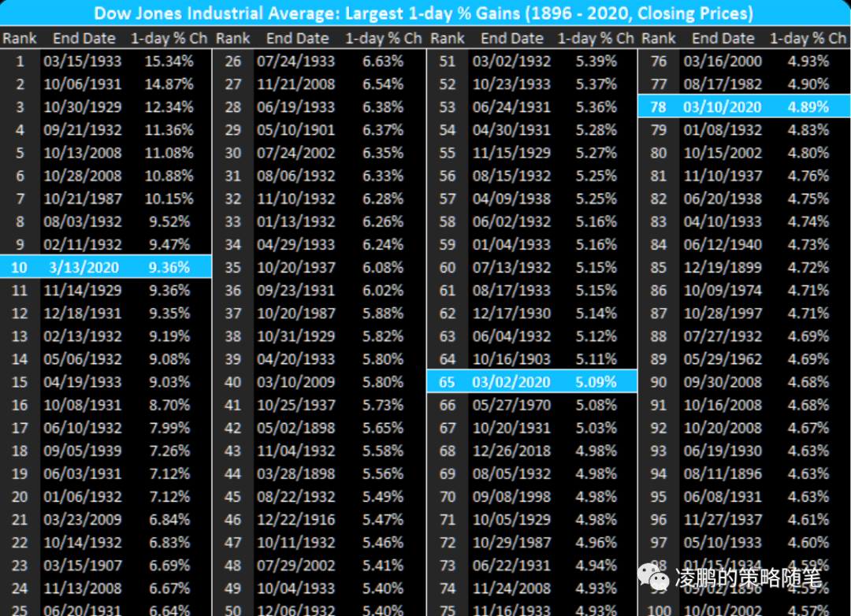Screen dimensions: 851x616
Task: Select the 9.35% value
Action: [170, 314]
